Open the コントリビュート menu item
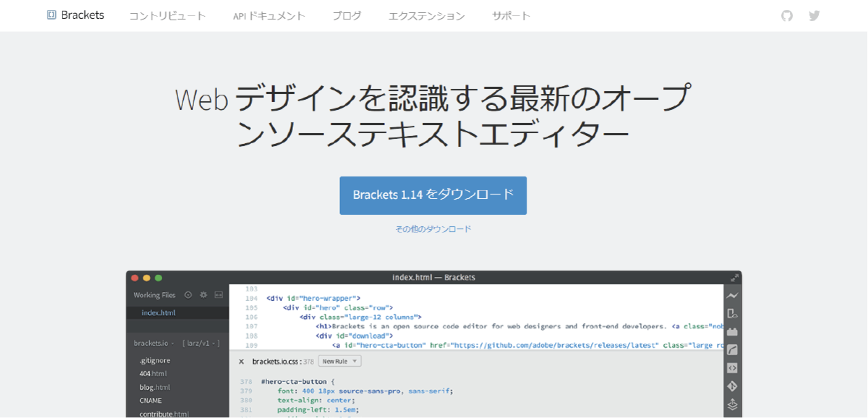 (167, 16)
